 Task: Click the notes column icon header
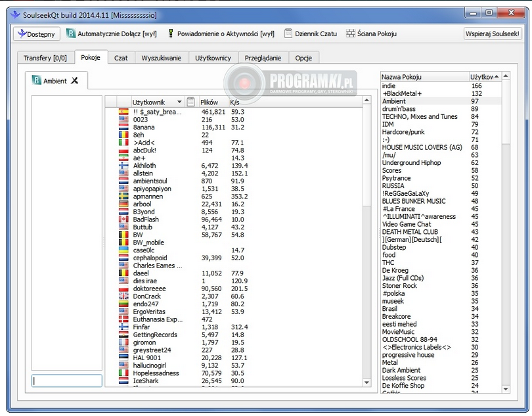pos(190,102)
